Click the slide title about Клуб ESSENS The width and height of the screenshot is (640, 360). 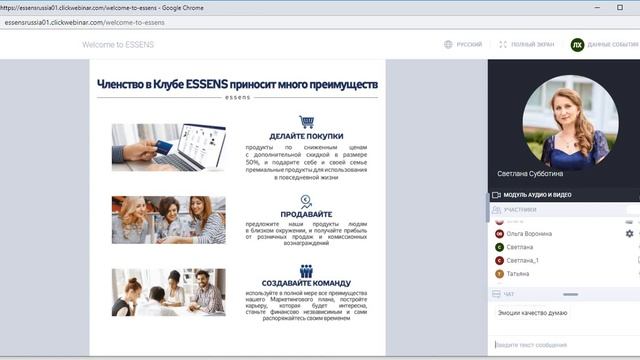(x=237, y=84)
